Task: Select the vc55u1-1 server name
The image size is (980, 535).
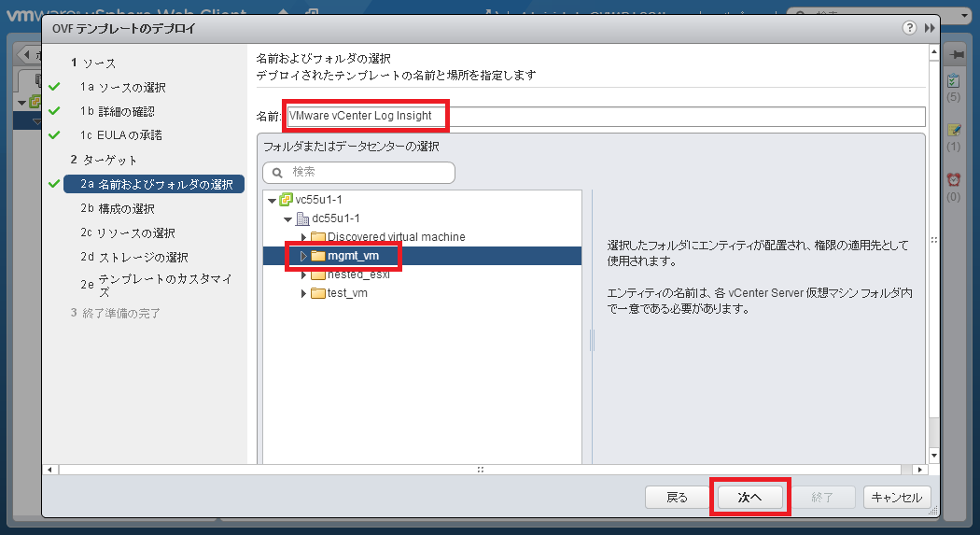Action: (x=319, y=200)
